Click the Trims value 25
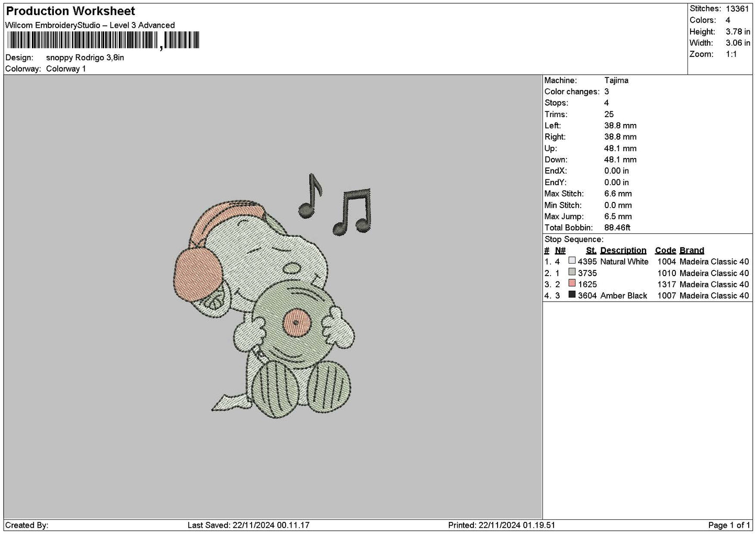This screenshot has height=534, width=756. (x=609, y=115)
